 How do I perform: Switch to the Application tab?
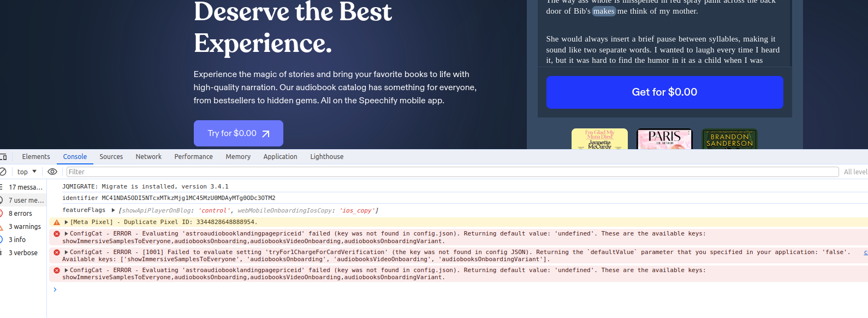tap(280, 157)
